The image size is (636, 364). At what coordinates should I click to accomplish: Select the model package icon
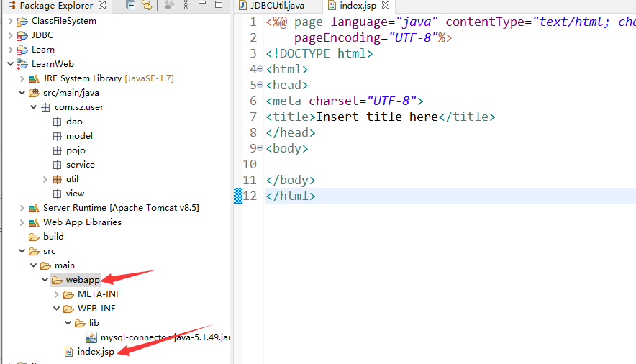(x=57, y=136)
